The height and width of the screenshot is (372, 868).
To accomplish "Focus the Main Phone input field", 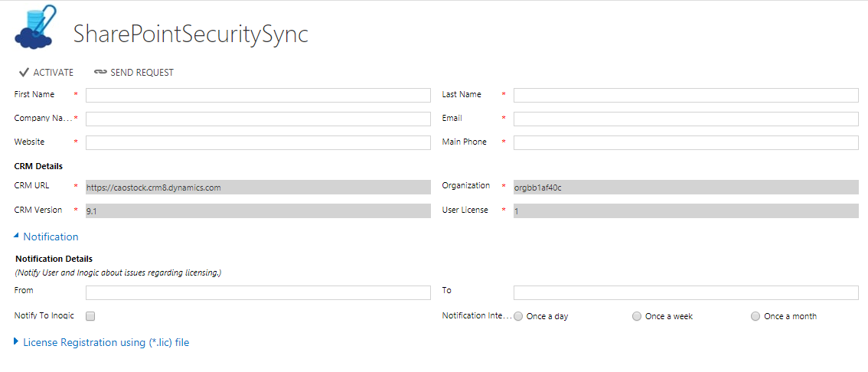I will [x=686, y=142].
